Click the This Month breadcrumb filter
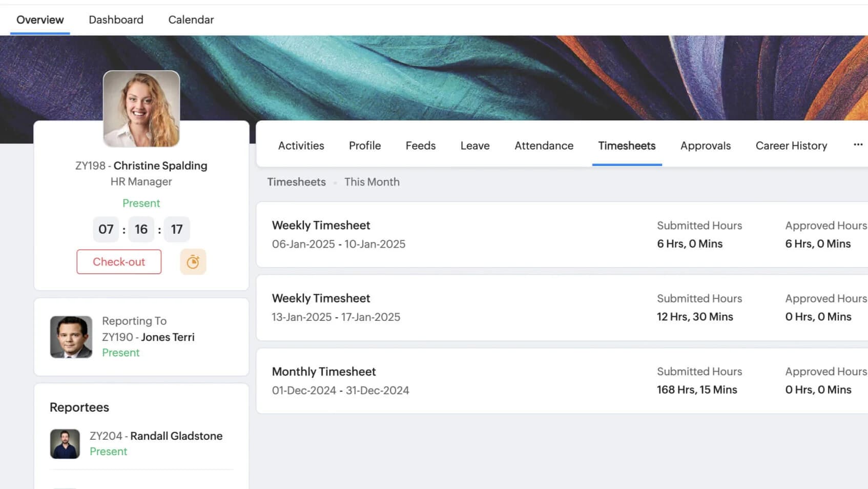 click(372, 182)
